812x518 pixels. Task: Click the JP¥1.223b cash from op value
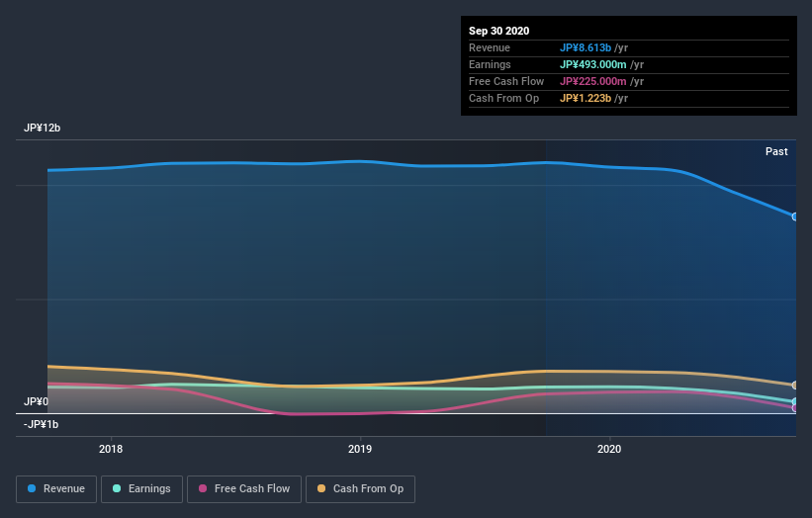586,98
